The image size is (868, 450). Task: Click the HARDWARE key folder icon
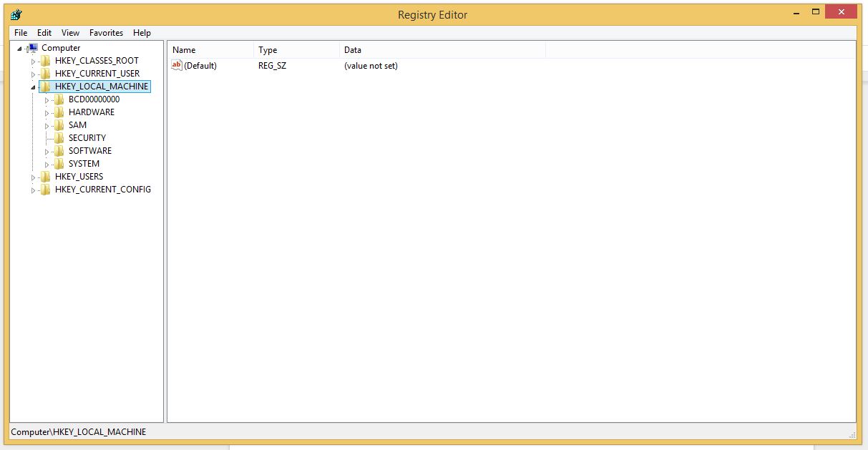(59, 112)
